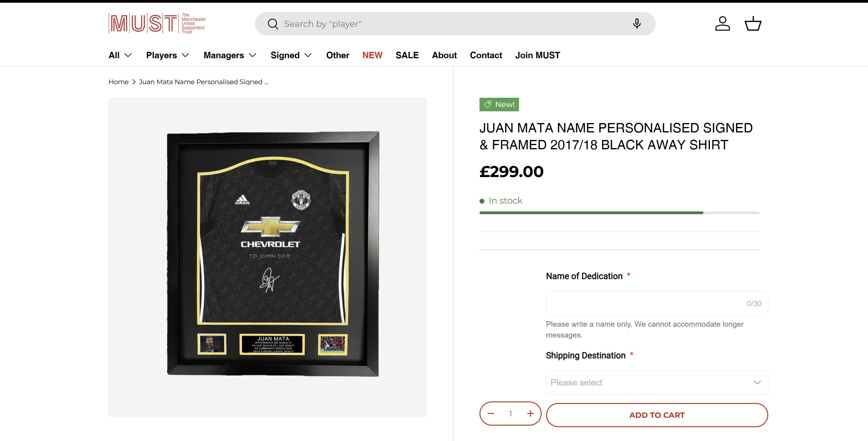Screen dimensions: 868x441
Task: Expand the Players menu dropdown
Action: [x=168, y=55]
